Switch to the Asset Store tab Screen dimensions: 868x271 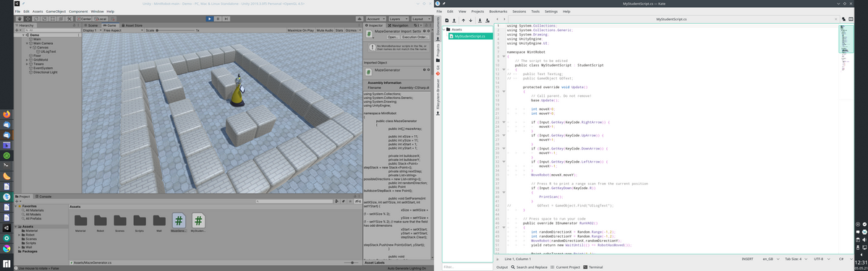click(x=132, y=25)
